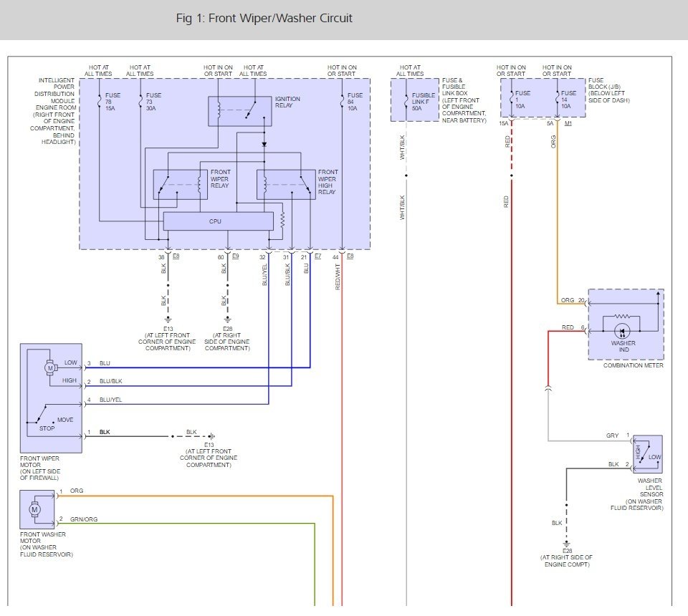
Task: Click the "FUSE BLOCK (J/B)" label
Action: [604, 84]
